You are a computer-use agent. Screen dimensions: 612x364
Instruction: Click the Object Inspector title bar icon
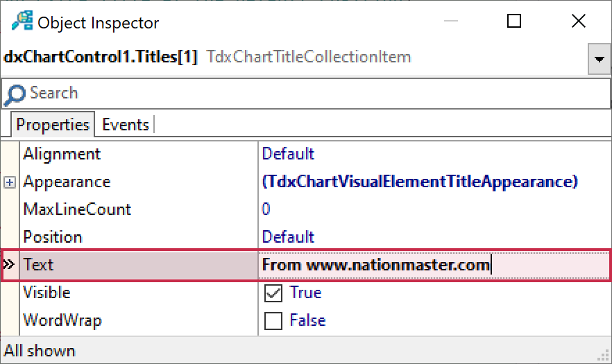coord(22,22)
